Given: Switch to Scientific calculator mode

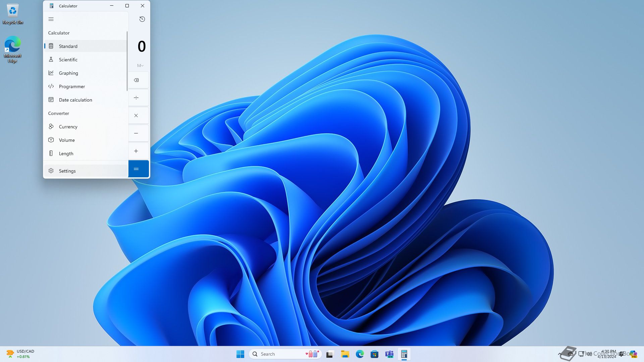Looking at the screenshot, I should 86,60.
